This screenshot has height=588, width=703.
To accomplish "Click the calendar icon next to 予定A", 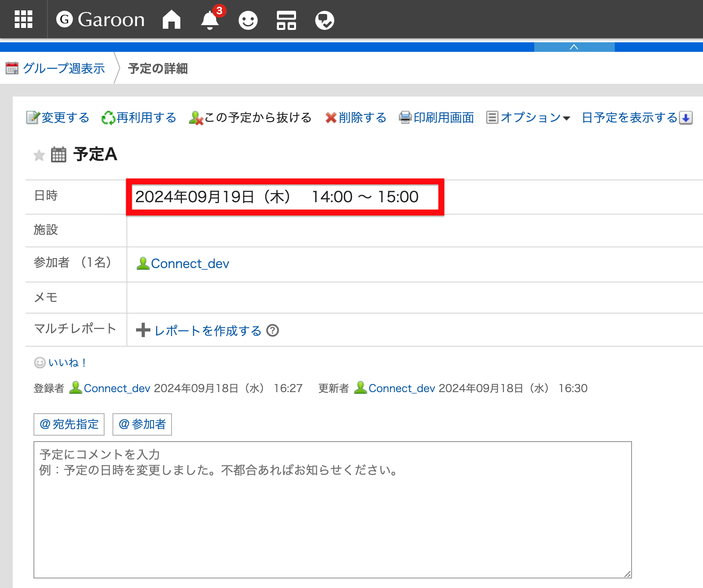I will tap(59, 155).
